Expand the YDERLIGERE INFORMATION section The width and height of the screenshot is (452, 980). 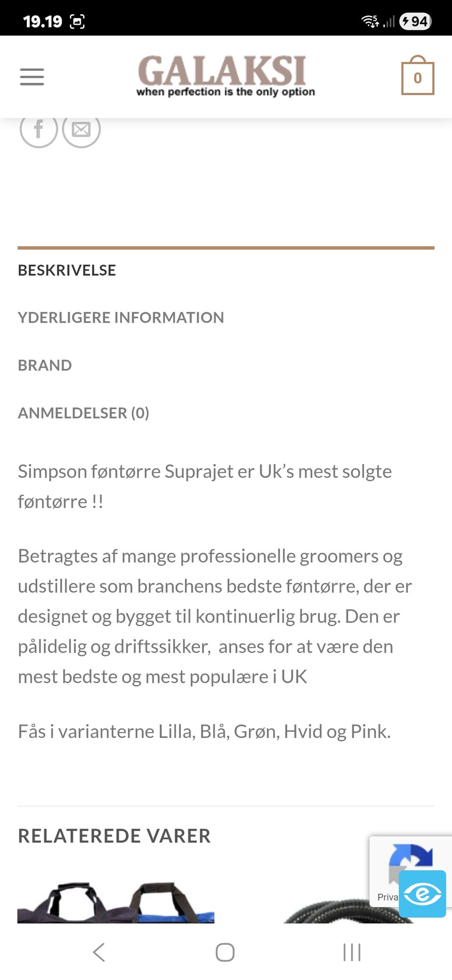[x=121, y=318]
